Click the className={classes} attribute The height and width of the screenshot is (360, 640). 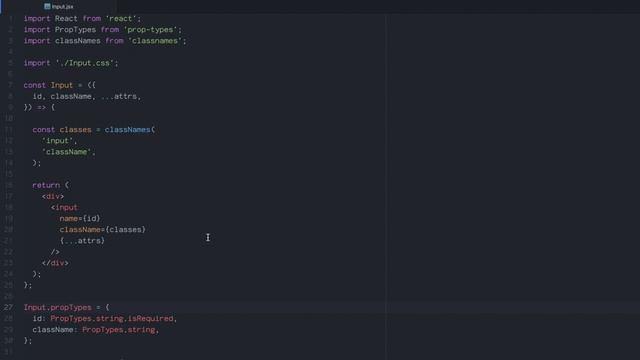click(x=102, y=230)
